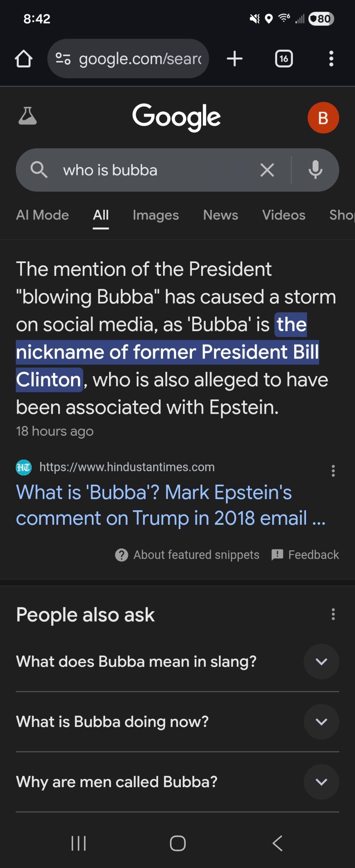This screenshot has width=355, height=868.
Task: Open the browser three-dot menu
Action: pos(331,59)
